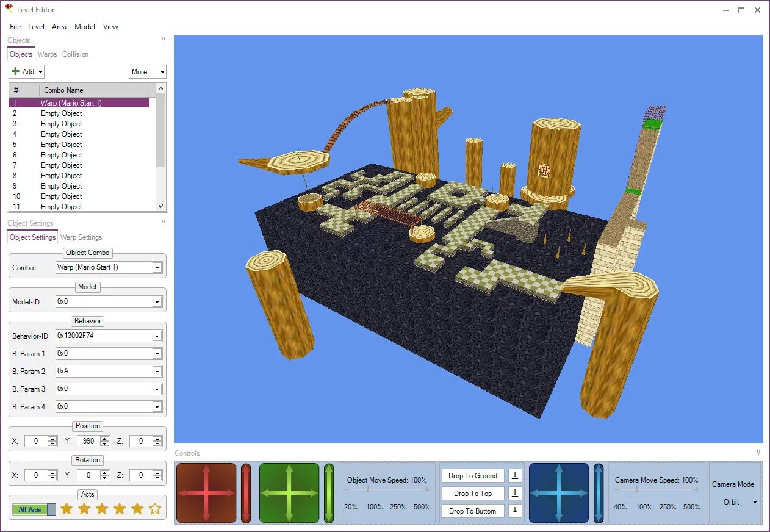Click the Level Editor mushroom app icon
The height and width of the screenshot is (532, 770).
click(x=9, y=9)
